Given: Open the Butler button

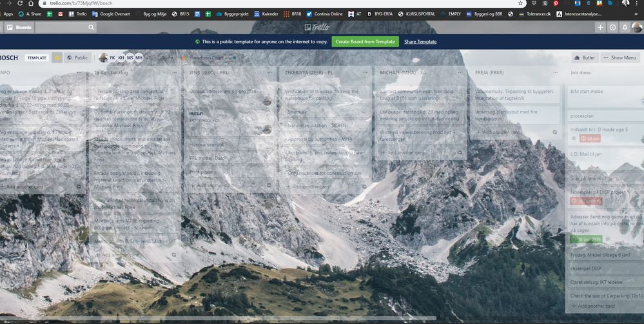Looking at the screenshot, I should (x=585, y=58).
